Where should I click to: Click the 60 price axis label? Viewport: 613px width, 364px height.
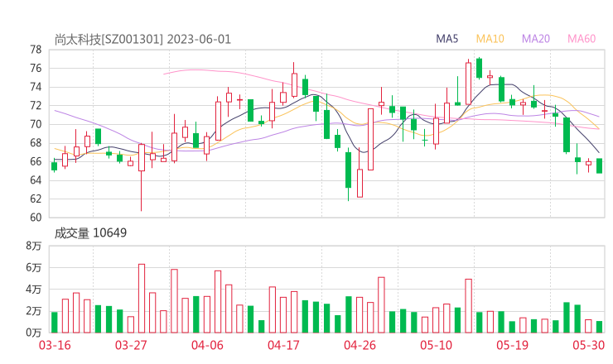click(x=36, y=217)
